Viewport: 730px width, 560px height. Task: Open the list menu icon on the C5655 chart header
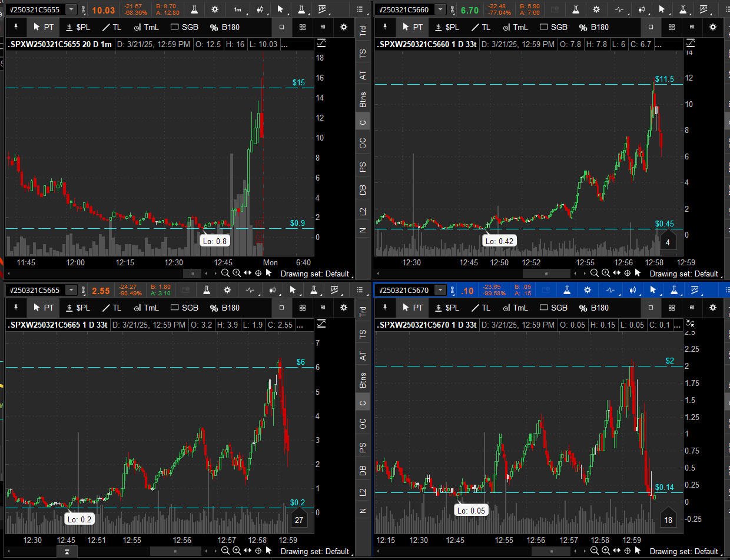tap(360, 9)
